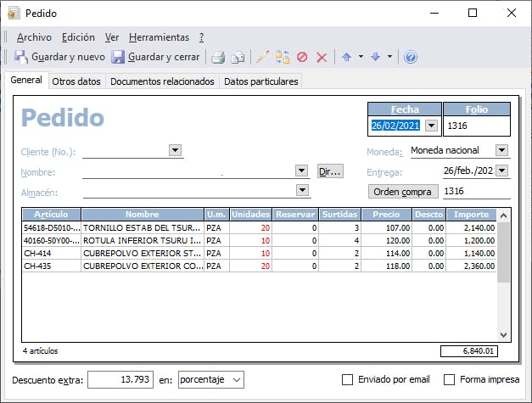Viewport: 532px width, 403px height.
Task: Check the Forma impresa box
Action: pos(450,379)
